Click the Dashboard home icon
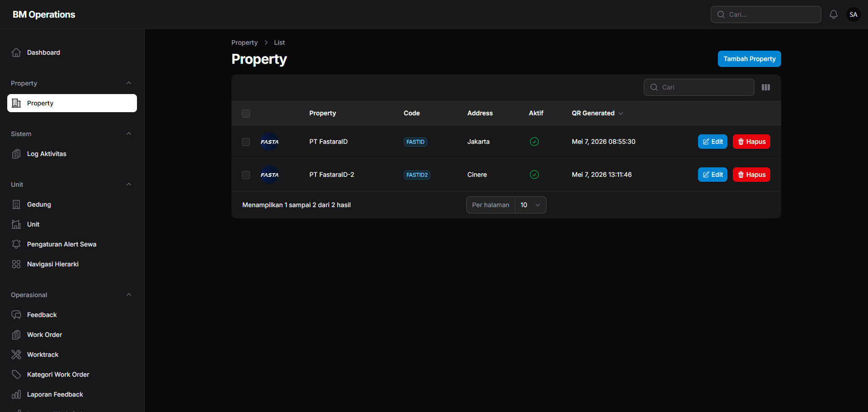Image resolution: width=868 pixels, height=412 pixels. pos(16,52)
